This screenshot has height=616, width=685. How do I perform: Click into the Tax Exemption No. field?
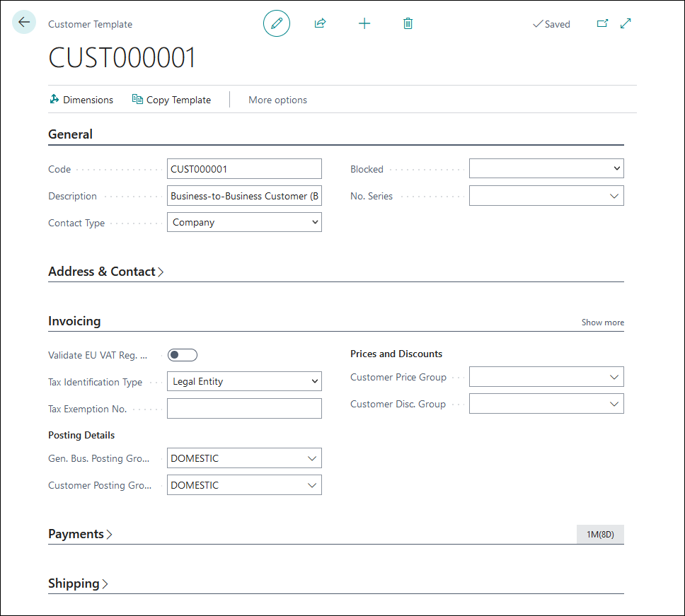click(x=244, y=409)
